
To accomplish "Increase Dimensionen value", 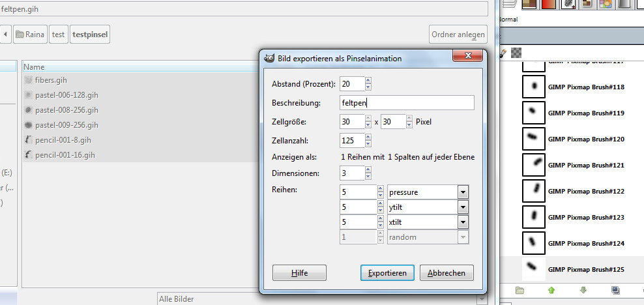I will coord(368,170).
